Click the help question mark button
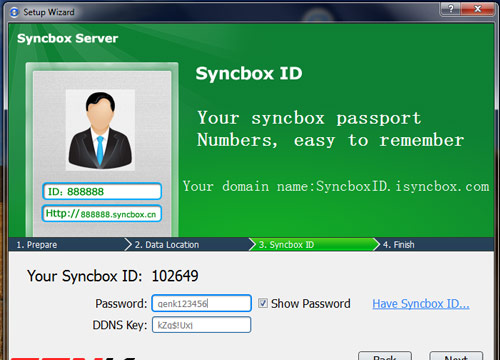Screen dimensions: 500x360 coord(451,9)
